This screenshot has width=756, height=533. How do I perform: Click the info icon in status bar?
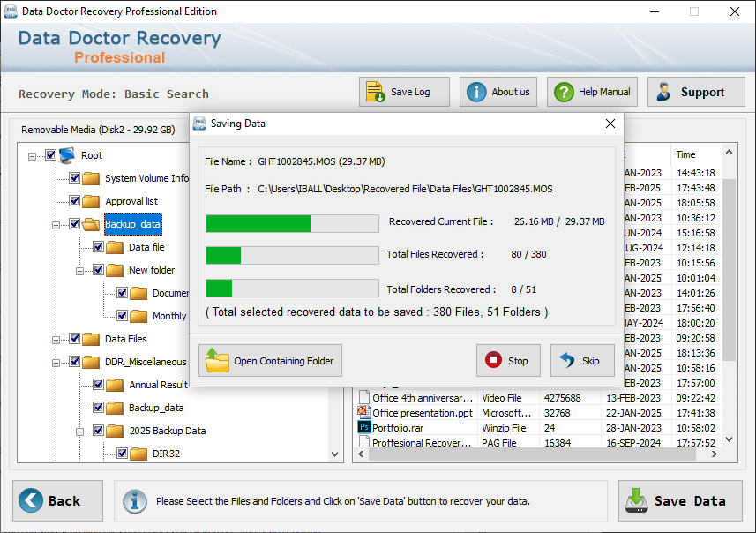(134, 501)
